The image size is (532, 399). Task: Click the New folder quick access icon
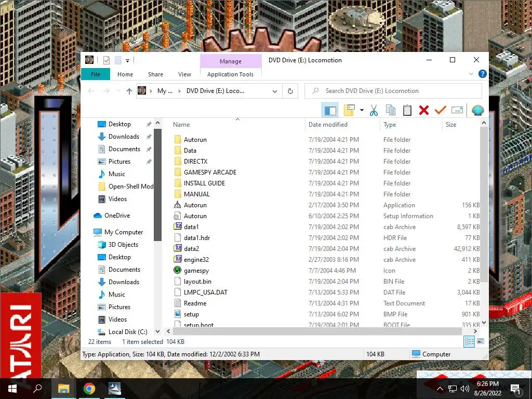[118, 60]
